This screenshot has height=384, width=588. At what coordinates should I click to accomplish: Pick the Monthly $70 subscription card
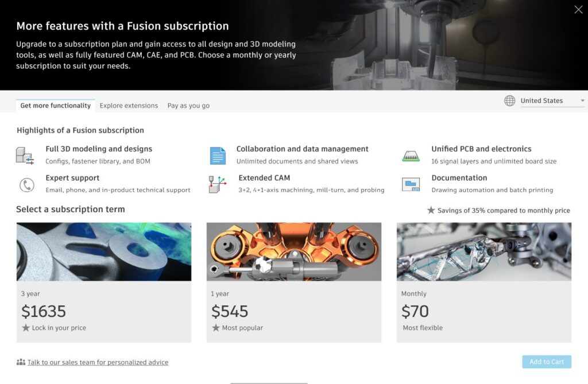[483, 312]
